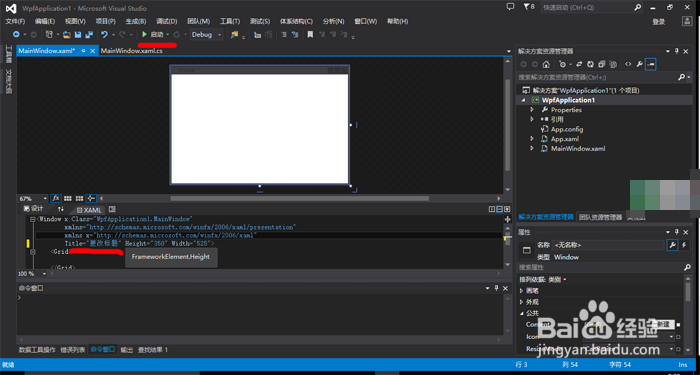Toggle the snaplines button in designer
This screenshot has width=700, height=375.
(91, 198)
